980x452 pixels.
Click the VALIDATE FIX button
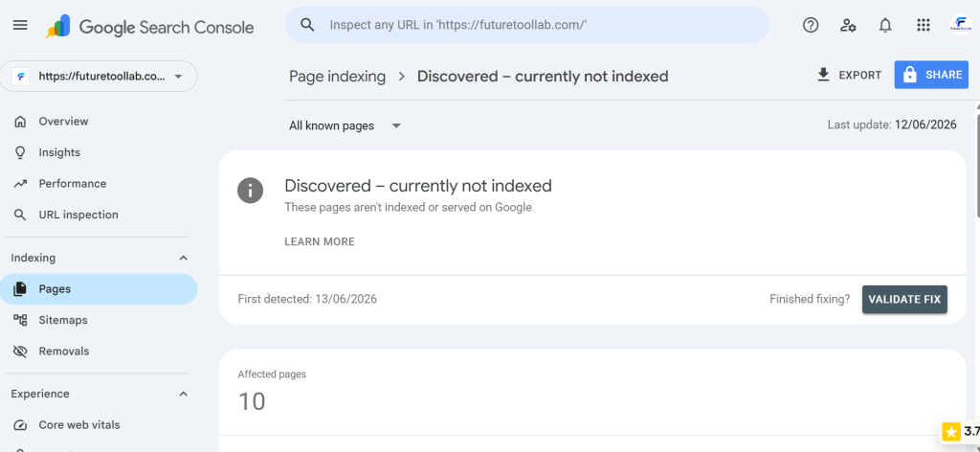(x=904, y=300)
